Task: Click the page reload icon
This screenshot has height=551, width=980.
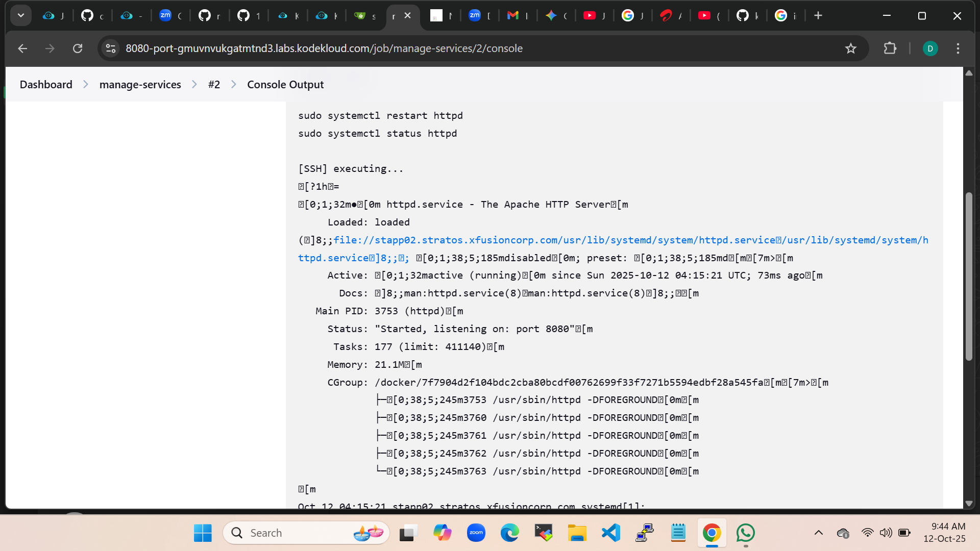Action: click(x=78, y=48)
